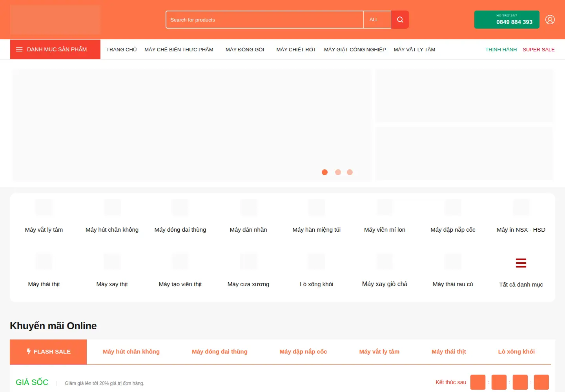565x392 pixels.
Task: Focus the Search for products field
Action: [x=265, y=20]
